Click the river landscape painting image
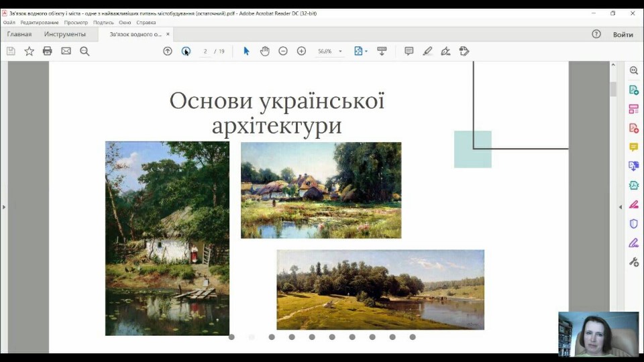 tap(380, 290)
